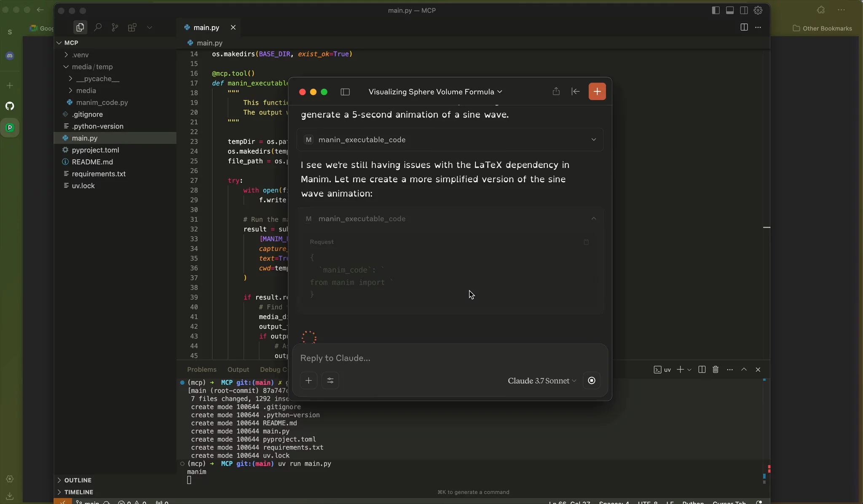Expand the .venv folder
This screenshot has width=863, height=504.
point(80,55)
